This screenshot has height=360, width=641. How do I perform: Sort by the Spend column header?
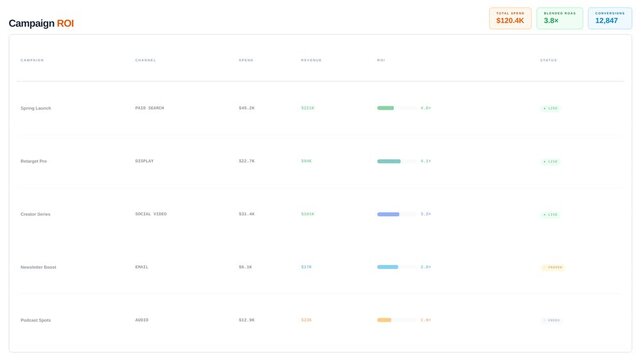coord(246,60)
